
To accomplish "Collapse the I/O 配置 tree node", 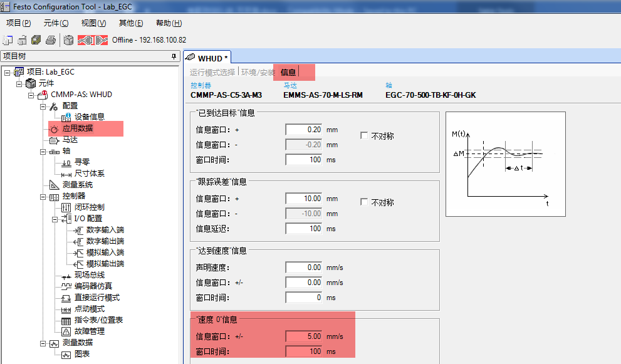I will pyautogui.click(x=55, y=219).
